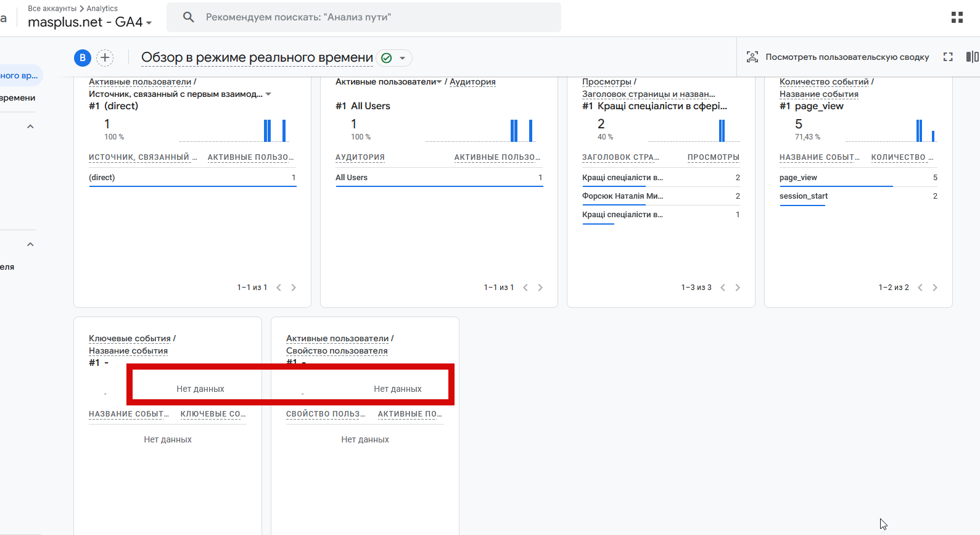Collapse the upper sidebar section chevron
Screen dimensions: 980x535
[x=30, y=126]
